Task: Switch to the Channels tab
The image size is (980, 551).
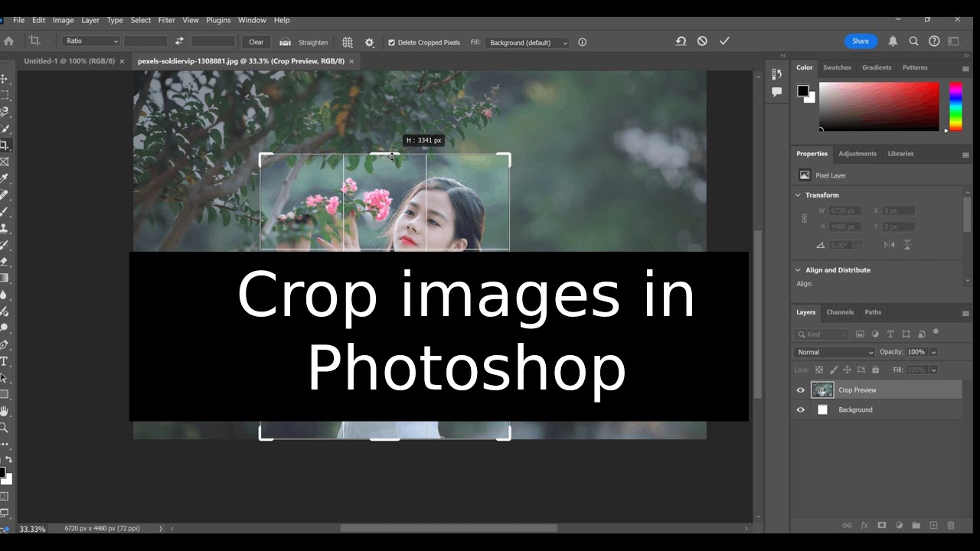Action: coord(840,312)
